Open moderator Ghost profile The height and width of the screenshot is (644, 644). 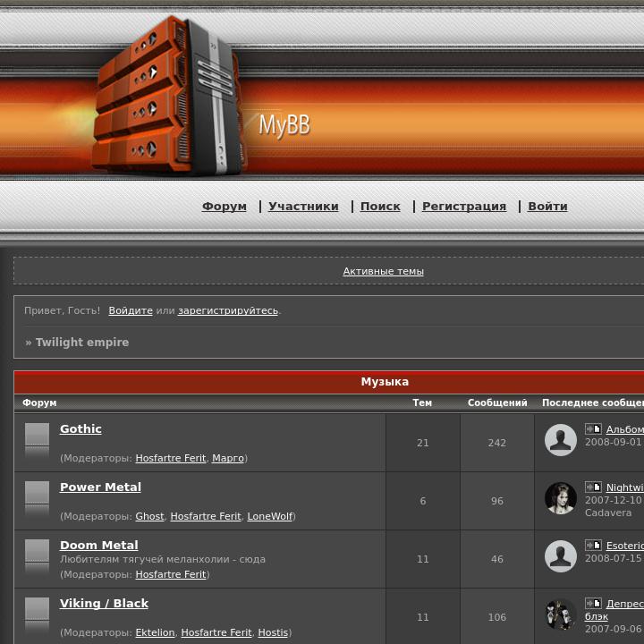149,516
